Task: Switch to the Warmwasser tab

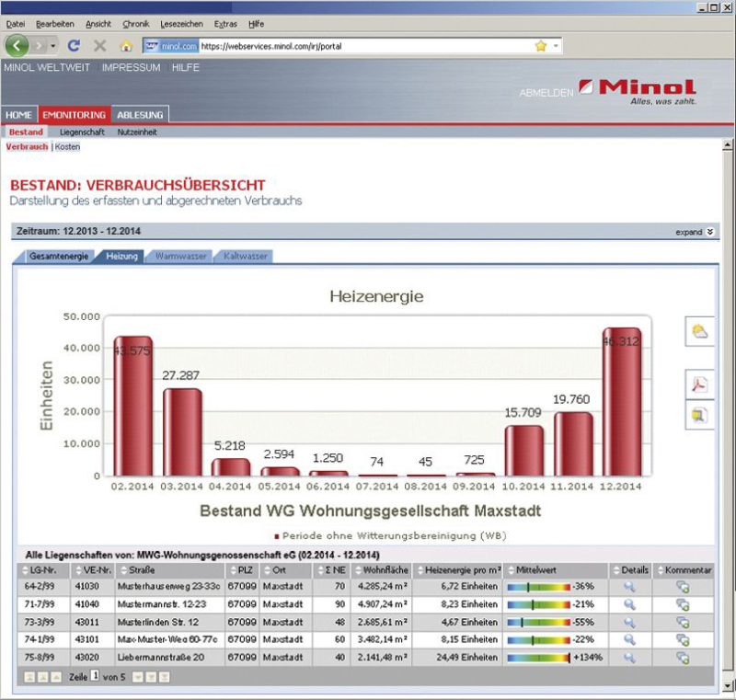Action: pos(180,256)
